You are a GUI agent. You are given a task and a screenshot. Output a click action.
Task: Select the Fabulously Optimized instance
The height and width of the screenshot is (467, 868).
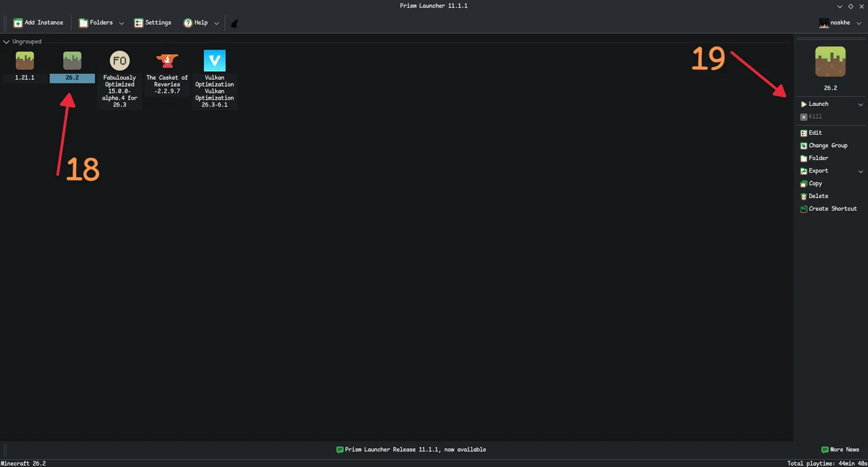(120, 79)
